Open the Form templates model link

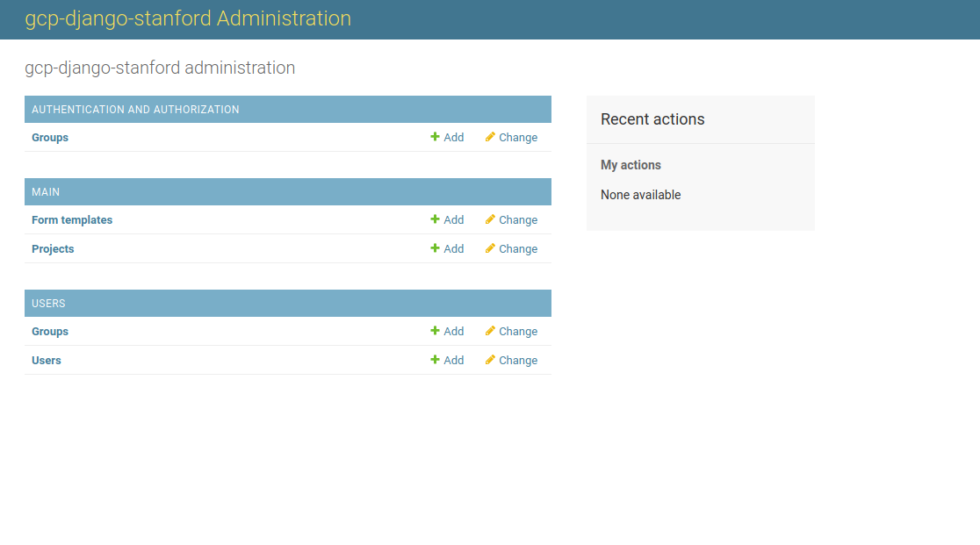tap(72, 219)
